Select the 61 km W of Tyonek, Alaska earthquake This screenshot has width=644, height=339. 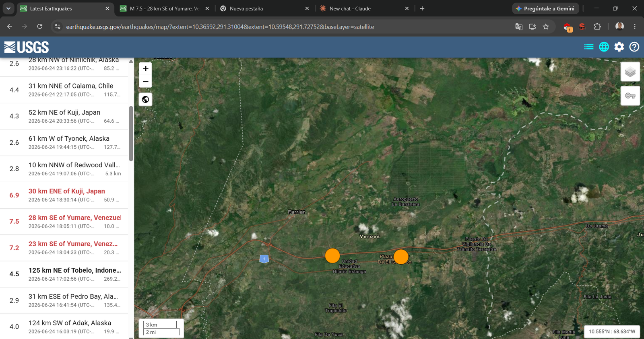coord(64,143)
